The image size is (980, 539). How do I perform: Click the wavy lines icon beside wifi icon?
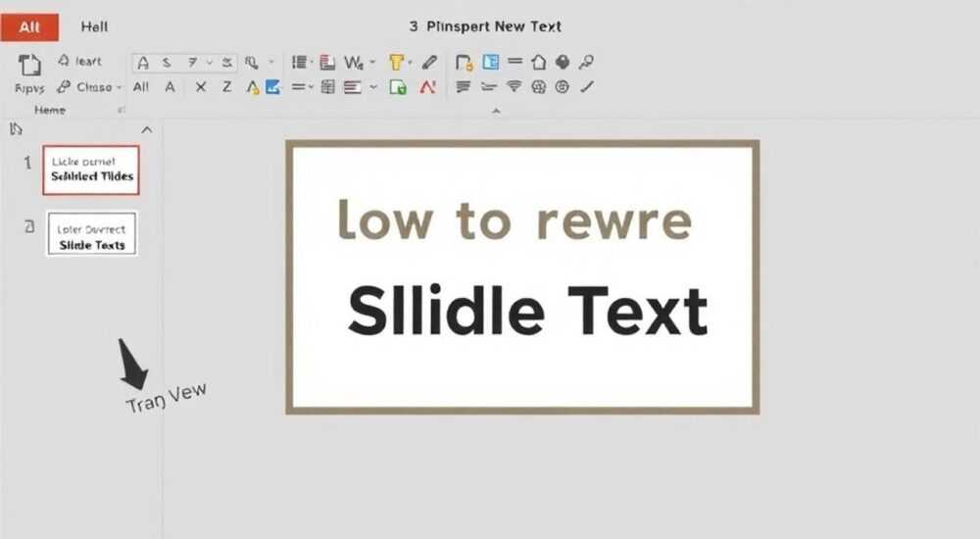coord(489,87)
